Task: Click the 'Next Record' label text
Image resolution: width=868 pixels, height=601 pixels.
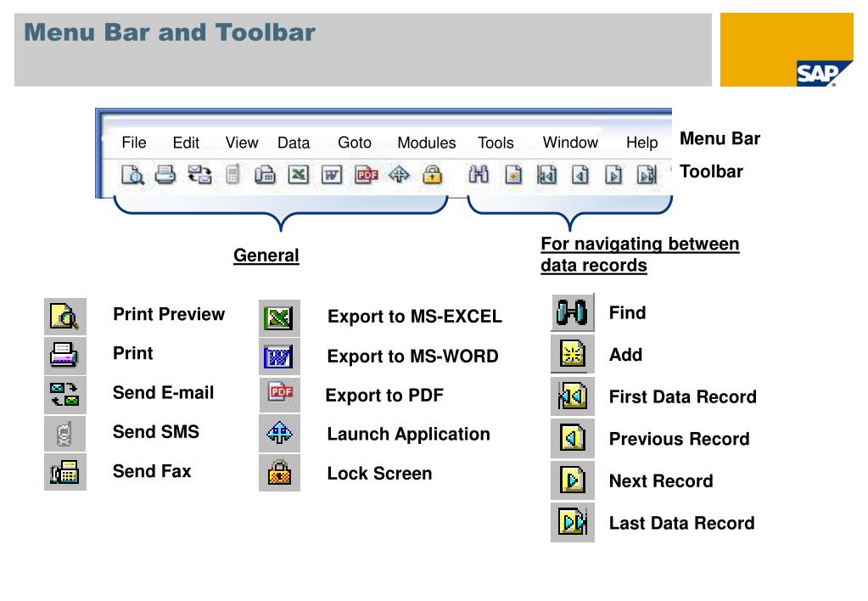Action: point(661,480)
